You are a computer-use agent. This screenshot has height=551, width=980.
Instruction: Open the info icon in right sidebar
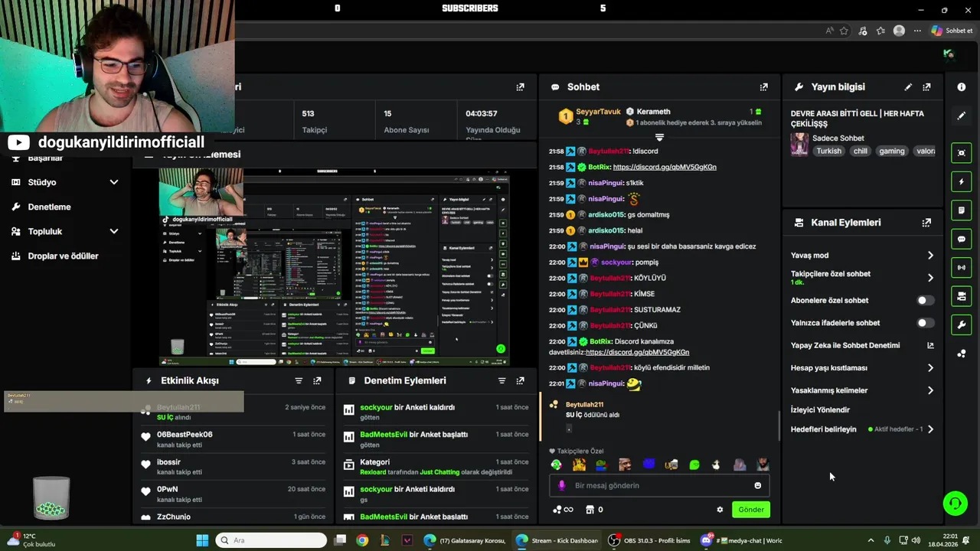tap(962, 87)
